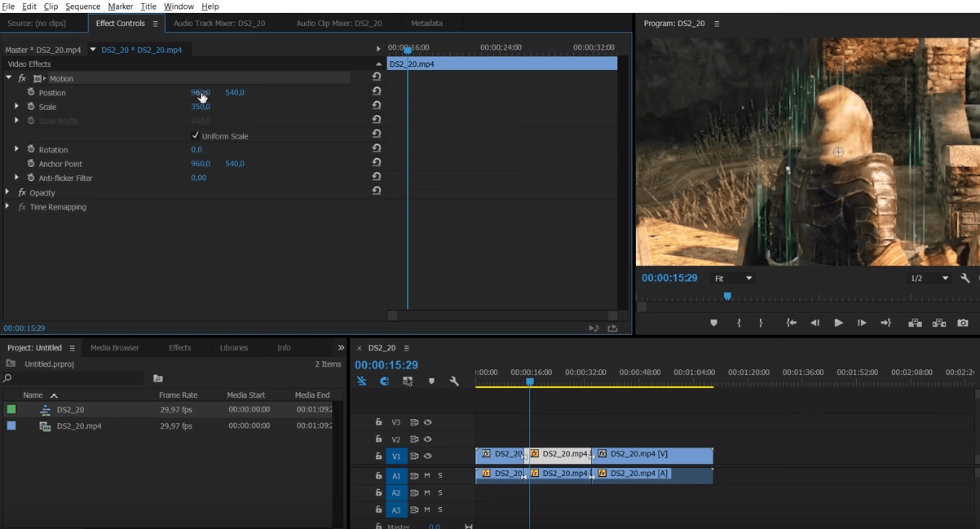
Task: Expand the Anti-flicker Filter twirl
Action: 16,178
